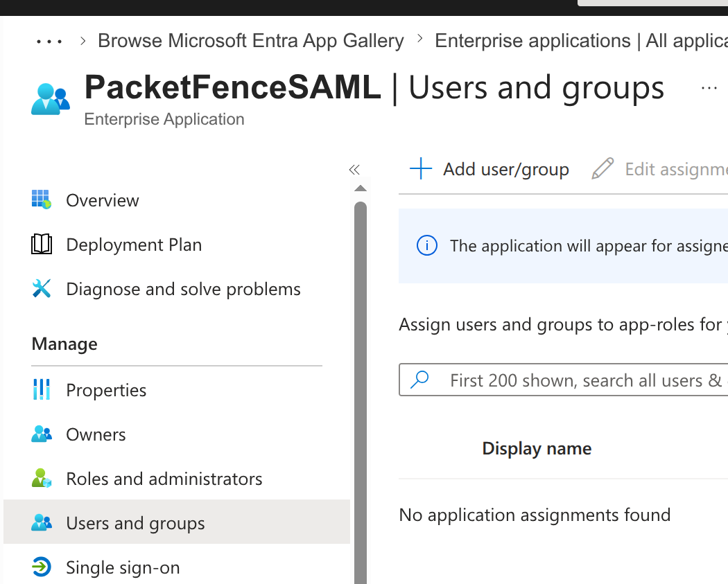Click 'The application will appear for assigned' banner text

(x=589, y=246)
